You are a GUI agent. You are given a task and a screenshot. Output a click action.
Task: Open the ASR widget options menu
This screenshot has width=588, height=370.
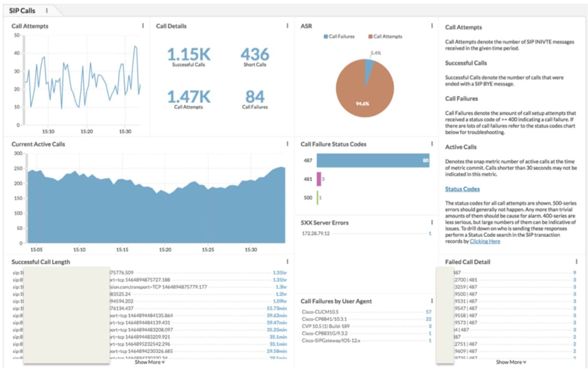432,26
